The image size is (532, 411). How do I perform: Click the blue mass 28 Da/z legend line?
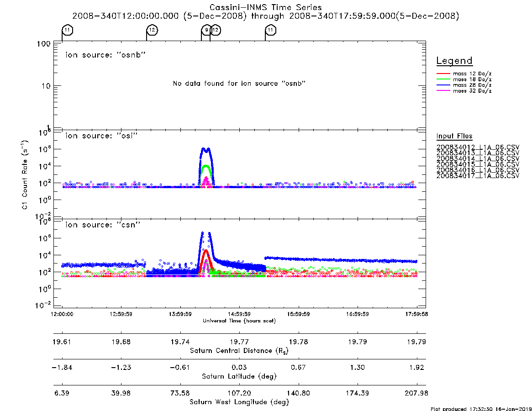click(443, 85)
